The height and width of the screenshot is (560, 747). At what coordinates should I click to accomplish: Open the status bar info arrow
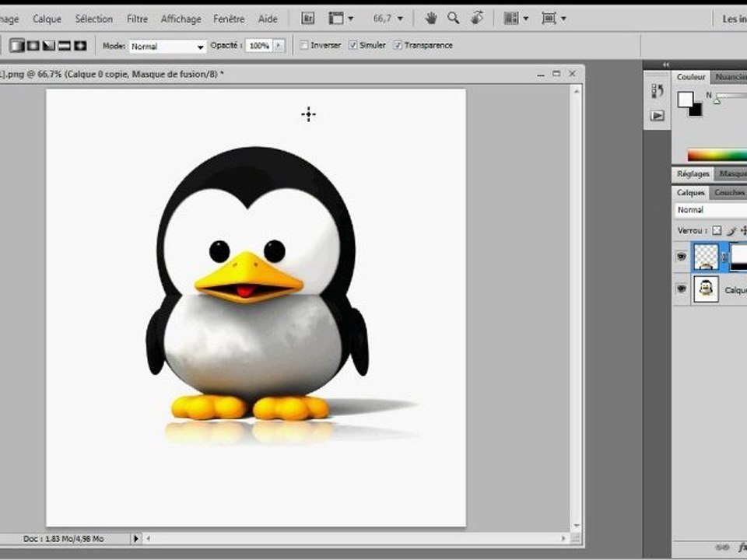pos(135,538)
